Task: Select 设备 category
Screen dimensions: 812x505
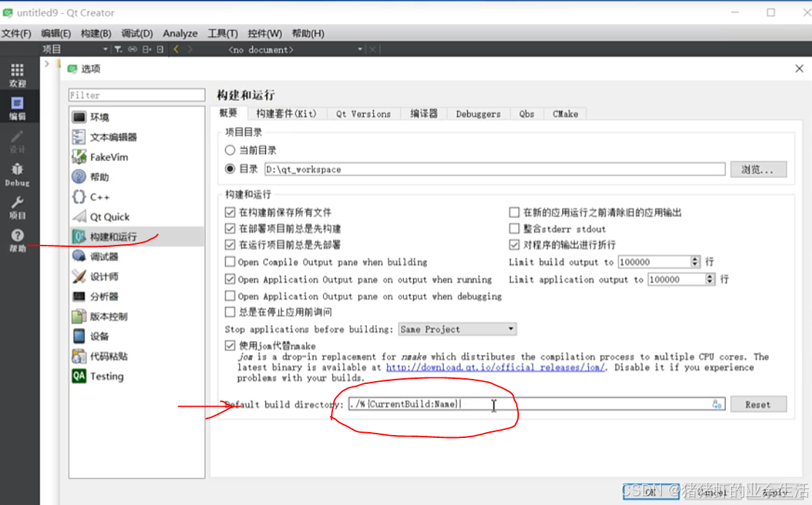Action: tap(137, 336)
